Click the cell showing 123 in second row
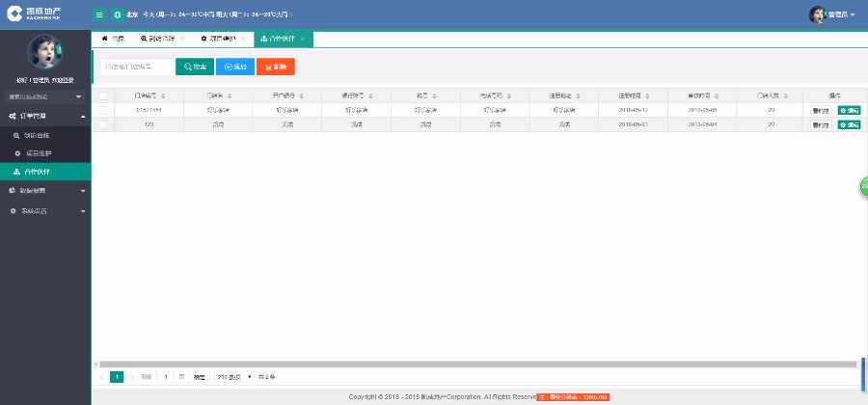The height and width of the screenshot is (405, 868). point(149,124)
